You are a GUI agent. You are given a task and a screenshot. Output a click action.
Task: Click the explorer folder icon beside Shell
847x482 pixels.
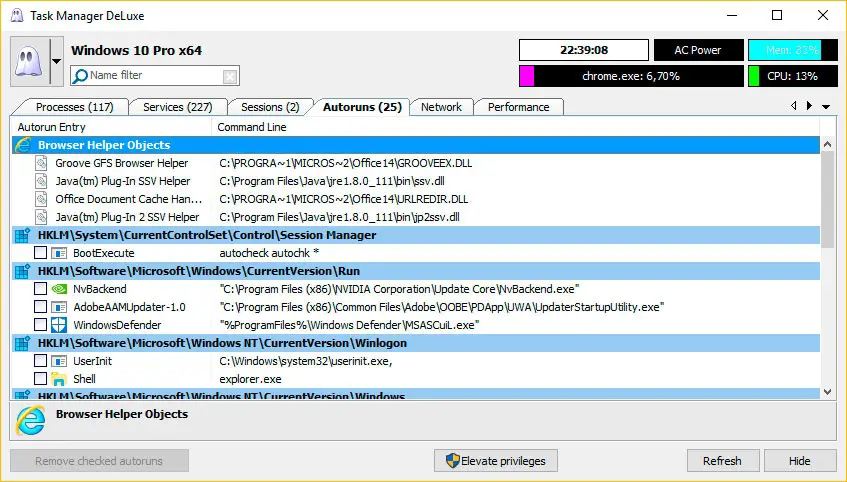pos(59,379)
